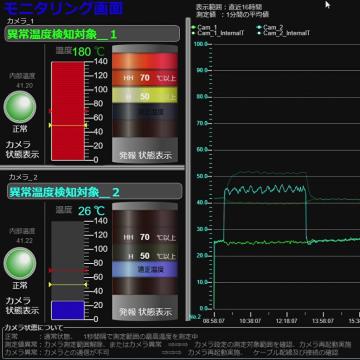Image resolution: width=360 pixels, height=360 pixels.
Task: Click the 12:18:07 time axis label
Action: pos(286,321)
